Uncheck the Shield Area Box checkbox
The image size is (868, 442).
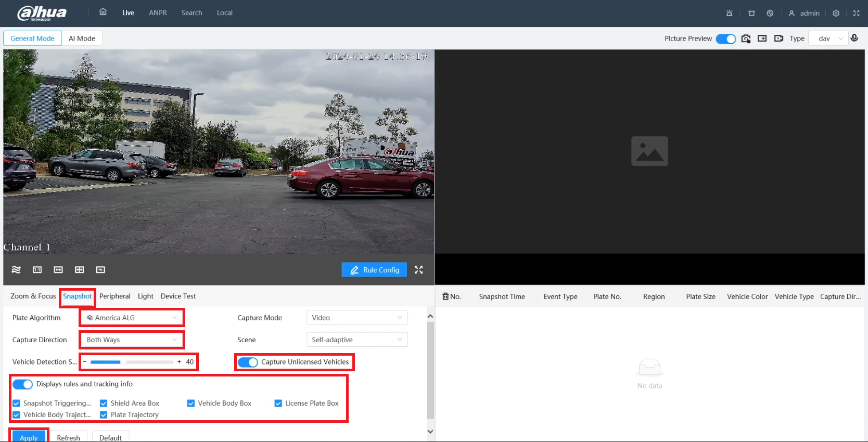104,403
